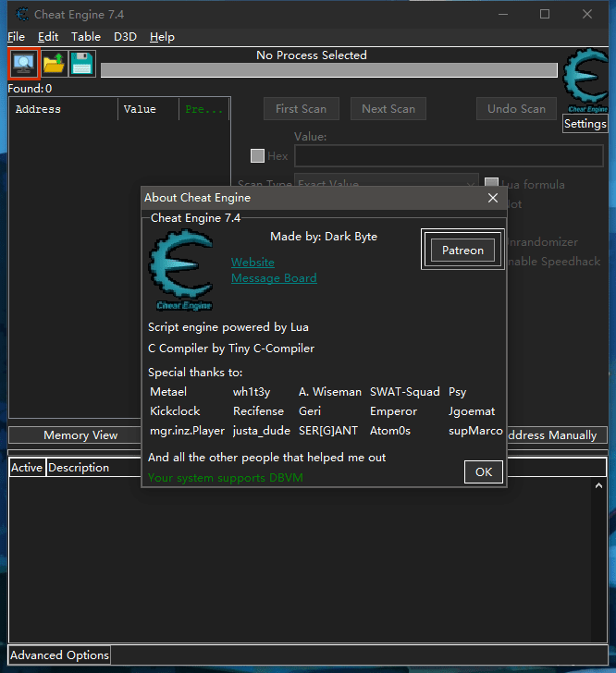Click Add Address Manually button

557,435
